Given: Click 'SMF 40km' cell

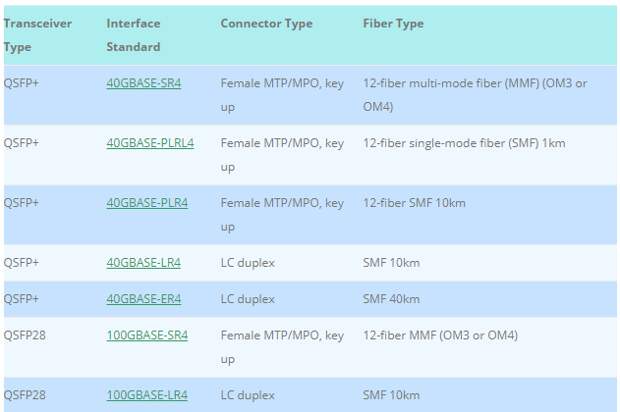Looking at the screenshot, I should click(x=391, y=299).
